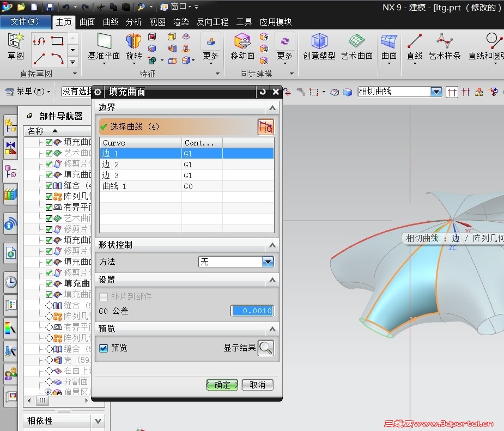Click the right arrow of navigator horizontal scrollbar
This screenshot has width=504, height=431.
click(x=87, y=400)
